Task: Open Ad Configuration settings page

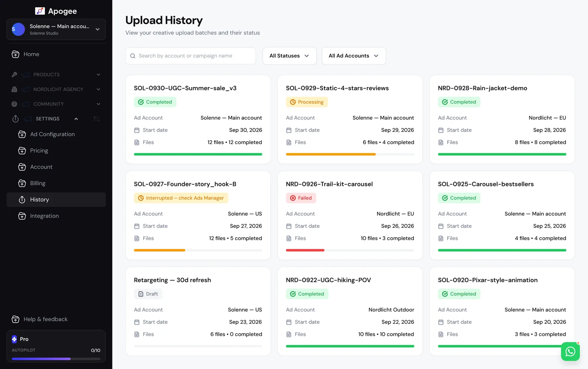Action: coord(56,135)
